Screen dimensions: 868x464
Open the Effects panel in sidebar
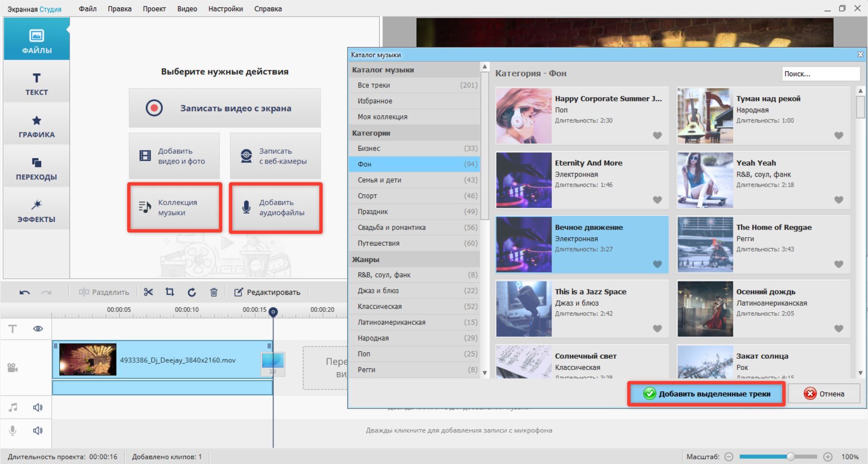click(37, 211)
